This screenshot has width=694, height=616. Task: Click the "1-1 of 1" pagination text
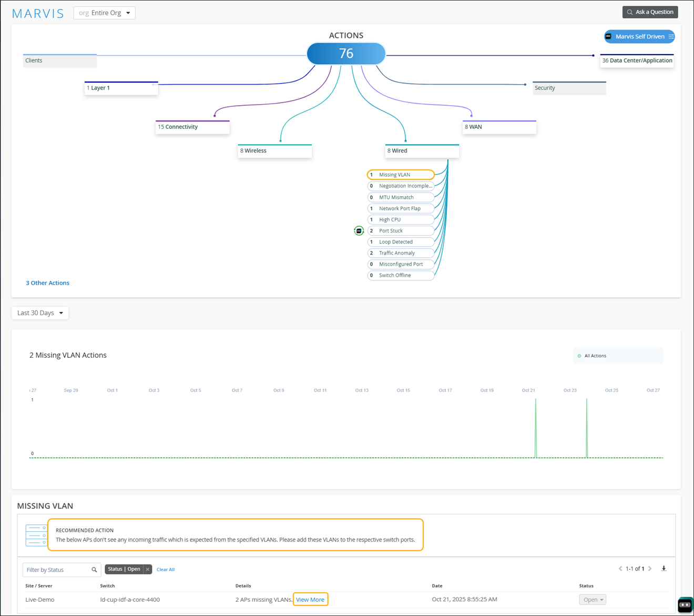point(635,569)
